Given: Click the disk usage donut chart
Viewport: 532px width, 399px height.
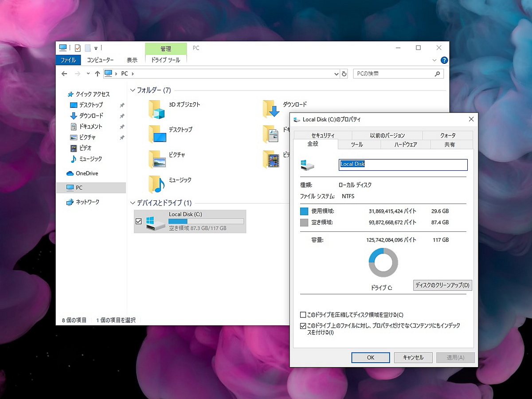Looking at the screenshot, I should 383,262.
